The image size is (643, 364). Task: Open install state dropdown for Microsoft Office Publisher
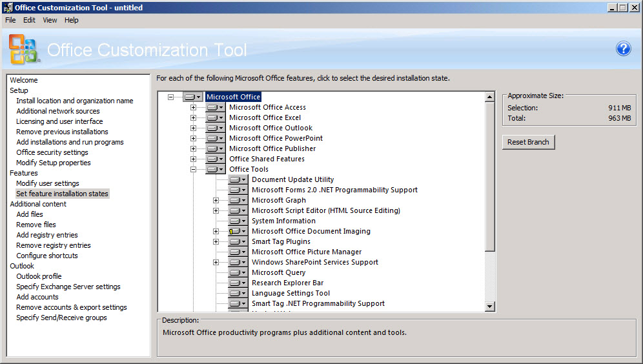pyautogui.click(x=215, y=149)
